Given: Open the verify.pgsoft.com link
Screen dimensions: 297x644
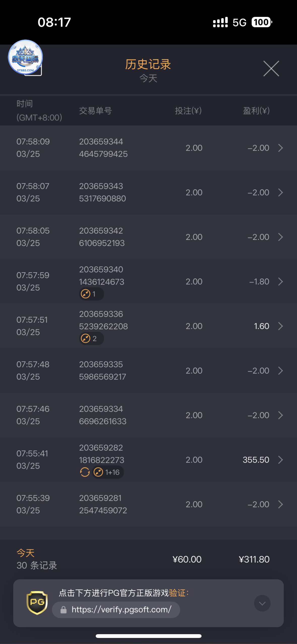Looking at the screenshot, I should click(121, 609).
